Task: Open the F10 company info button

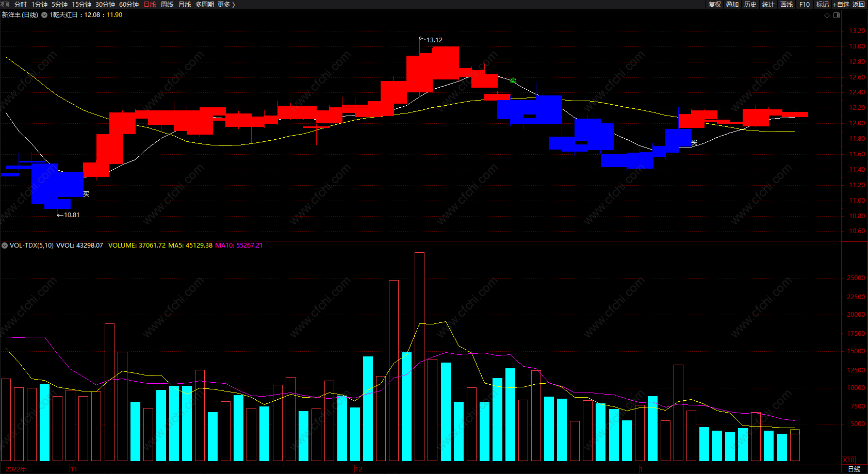Action: tap(805, 5)
